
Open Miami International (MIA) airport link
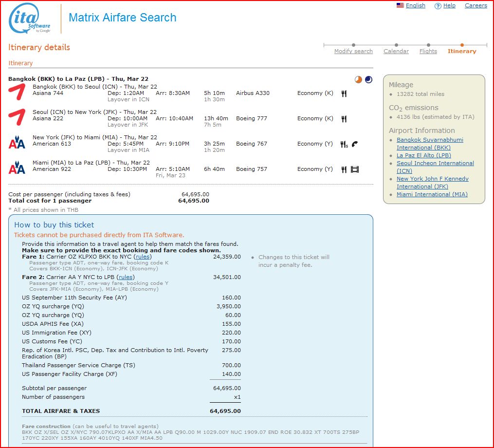click(x=432, y=194)
